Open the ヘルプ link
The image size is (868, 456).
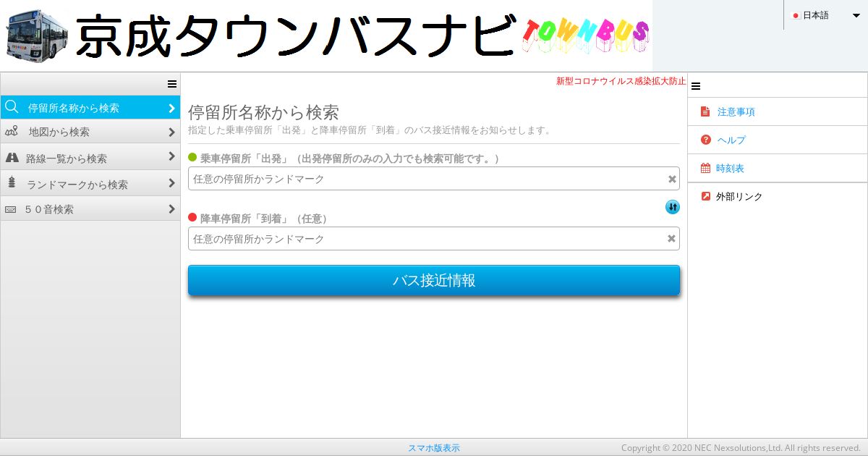(x=731, y=140)
